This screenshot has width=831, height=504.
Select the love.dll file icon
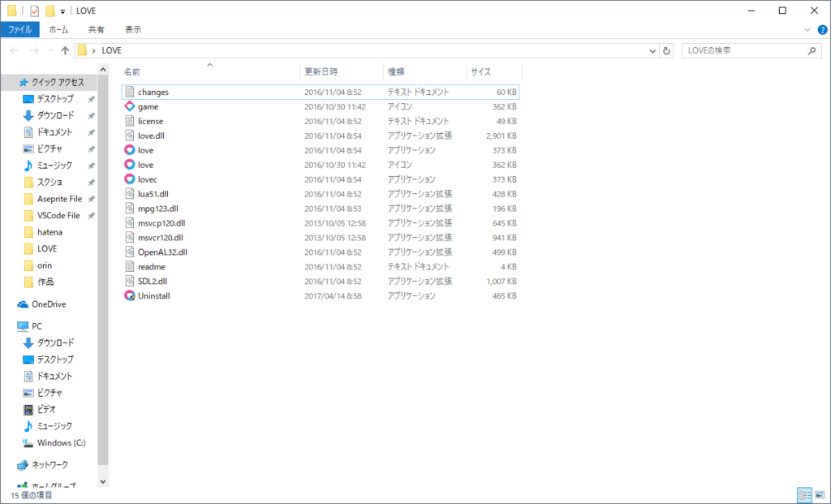(x=129, y=136)
